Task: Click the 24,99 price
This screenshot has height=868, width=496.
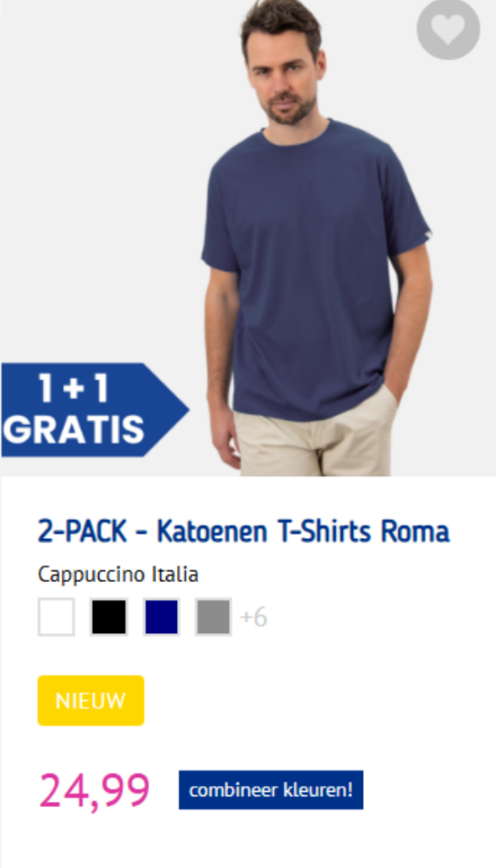Action: pos(94,790)
